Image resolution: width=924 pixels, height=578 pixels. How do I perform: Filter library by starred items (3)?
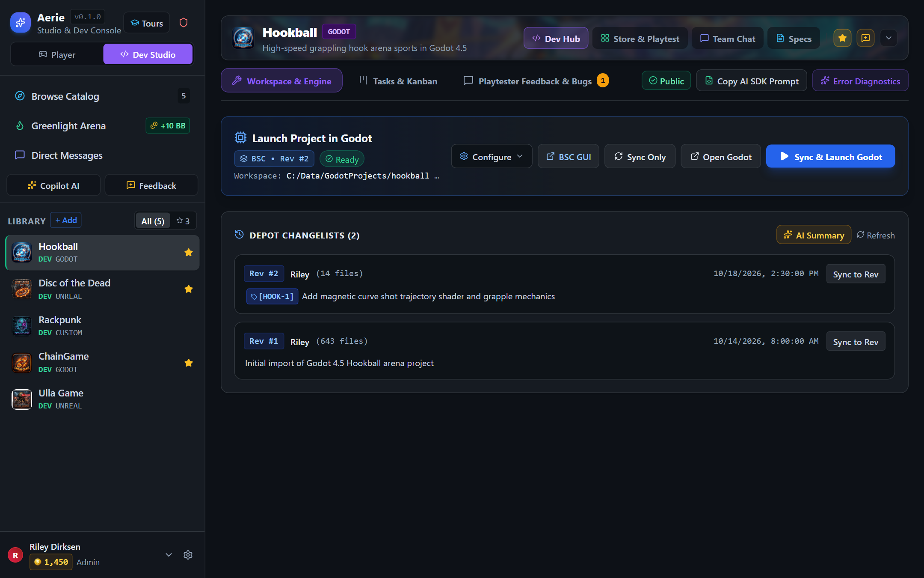pos(183,221)
